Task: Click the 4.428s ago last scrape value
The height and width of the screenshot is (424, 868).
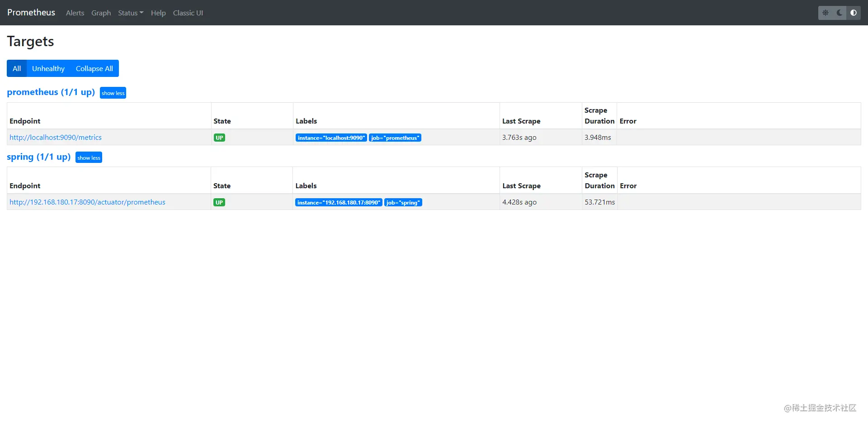Action: click(x=519, y=202)
